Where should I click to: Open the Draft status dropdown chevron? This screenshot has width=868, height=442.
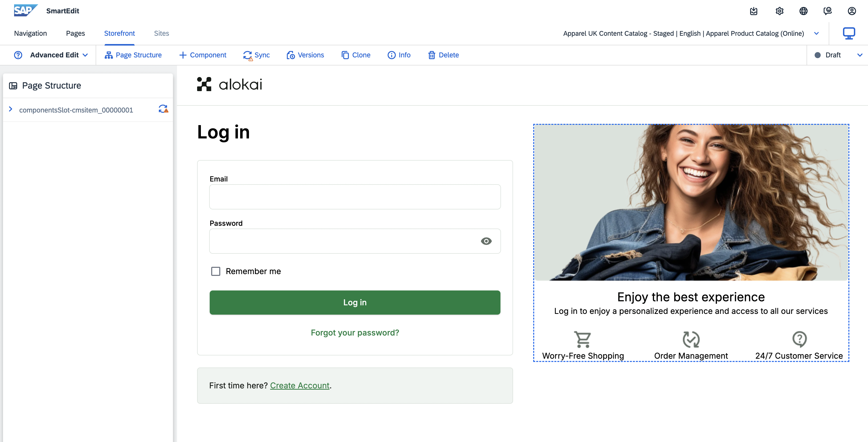860,55
